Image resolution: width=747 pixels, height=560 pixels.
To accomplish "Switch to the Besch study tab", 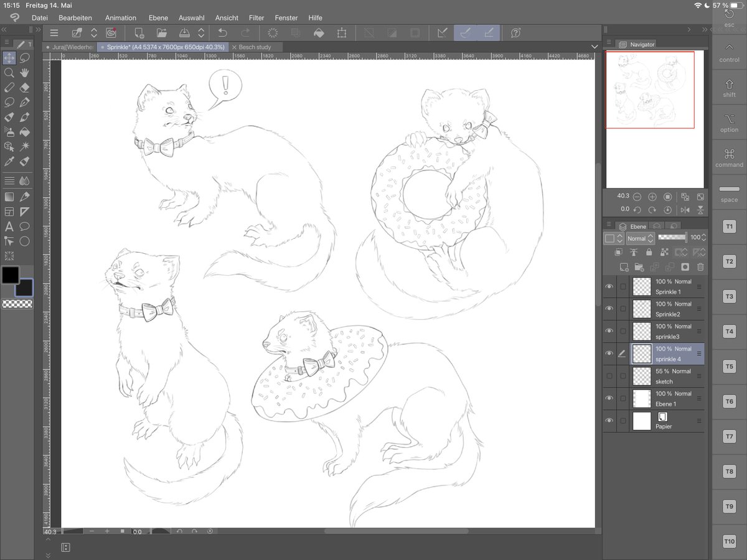I will click(x=255, y=47).
